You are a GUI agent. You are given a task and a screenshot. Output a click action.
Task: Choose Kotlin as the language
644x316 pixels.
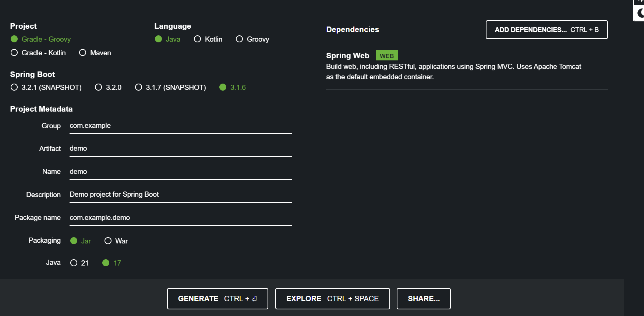(208, 39)
